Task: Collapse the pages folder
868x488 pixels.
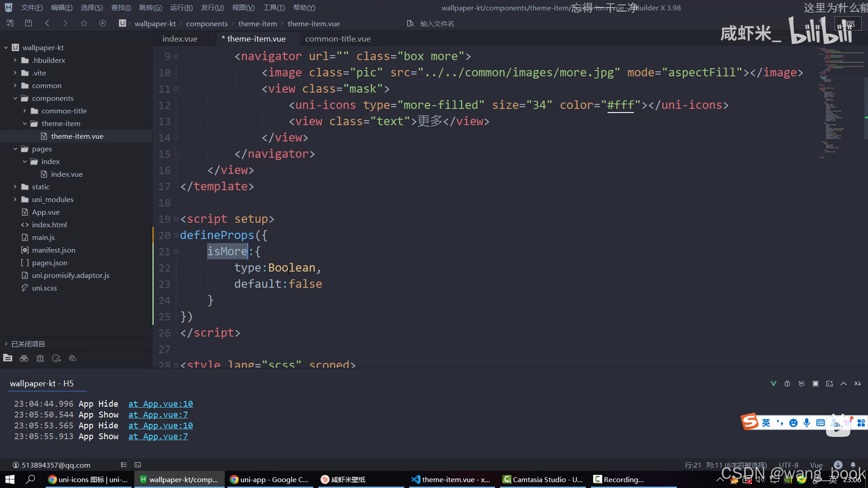Action: [x=15, y=149]
